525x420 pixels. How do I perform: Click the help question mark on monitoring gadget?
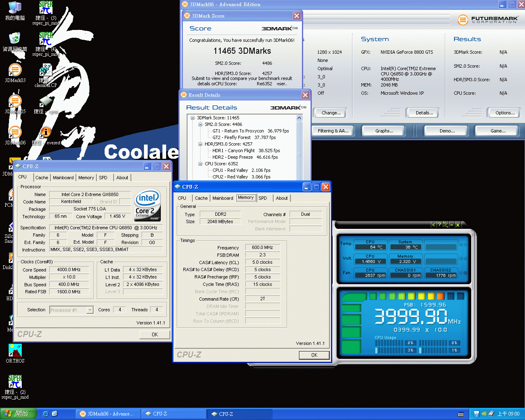pos(439,225)
